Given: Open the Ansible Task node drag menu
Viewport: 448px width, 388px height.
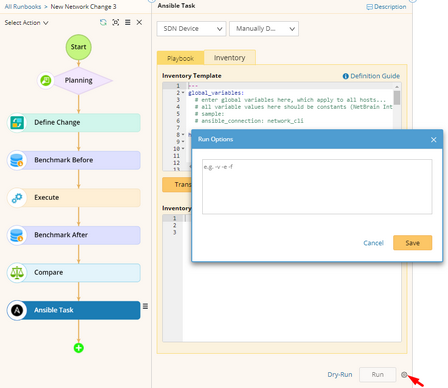Looking at the screenshot, I should click(145, 306).
